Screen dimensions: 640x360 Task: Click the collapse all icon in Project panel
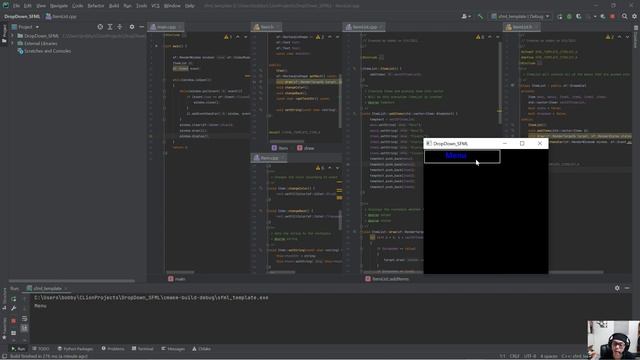point(120,27)
